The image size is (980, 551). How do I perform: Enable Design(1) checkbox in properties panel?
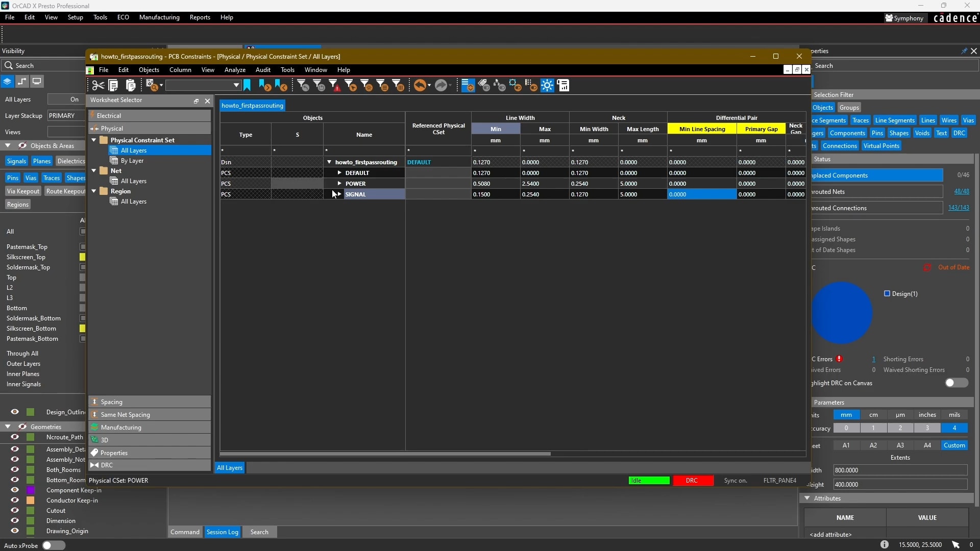(x=887, y=293)
